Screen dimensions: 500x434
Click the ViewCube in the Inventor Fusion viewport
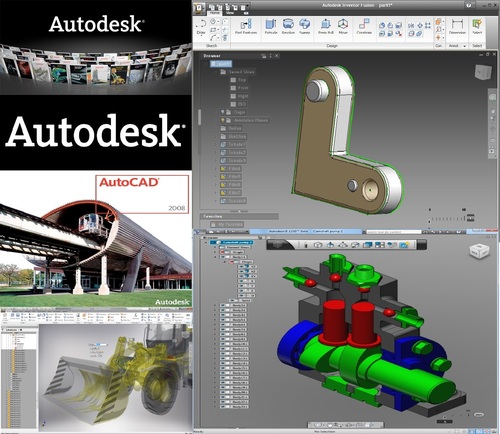(x=483, y=72)
